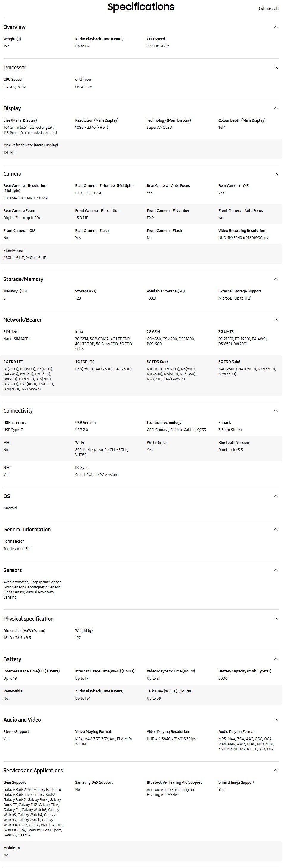Screen dimensions: 283x868
Task: Click the 'Gear Support' label
Action: pyautogui.click(x=15, y=782)
